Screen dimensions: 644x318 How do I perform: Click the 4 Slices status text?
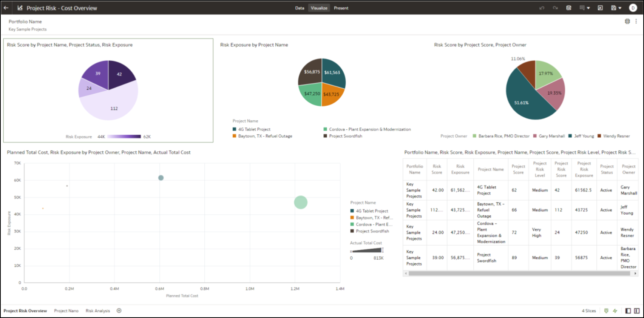click(x=589, y=311)
